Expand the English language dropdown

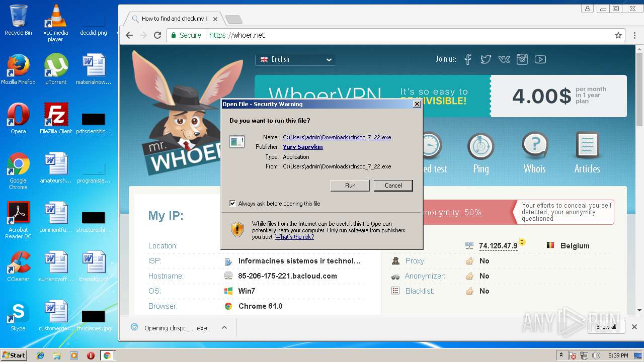coord(296,59)
